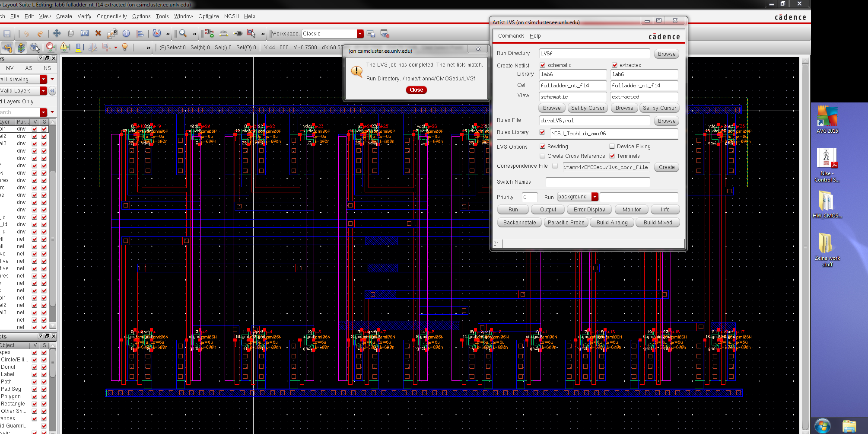Click the delete workspace icon
Image resolution: width=868 pixels, height=434 pixels.
385,34
